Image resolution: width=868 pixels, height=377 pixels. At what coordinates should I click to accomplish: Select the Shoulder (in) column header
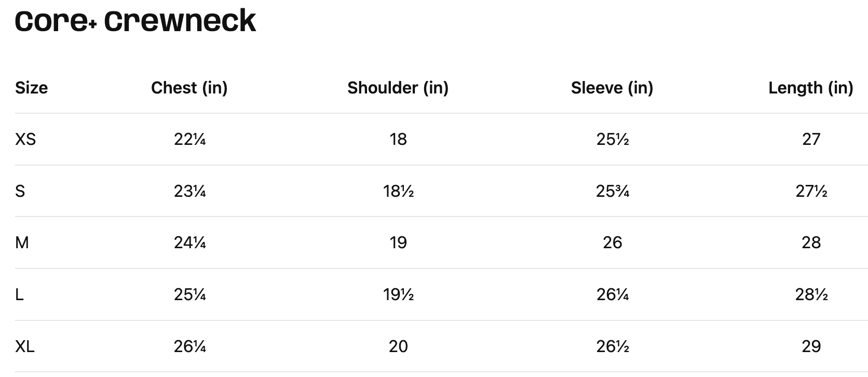(398, 88)
